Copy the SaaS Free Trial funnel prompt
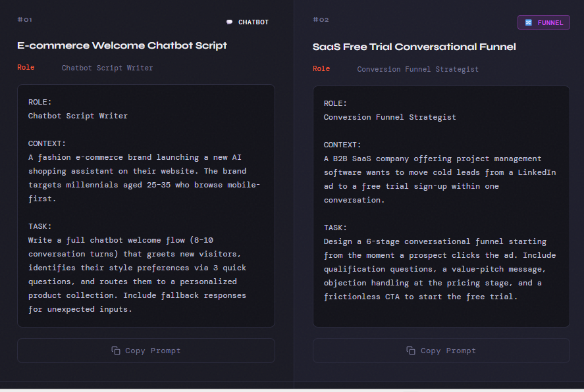The width and height of the screenshot is (584, 392). [x=441, y=351]
